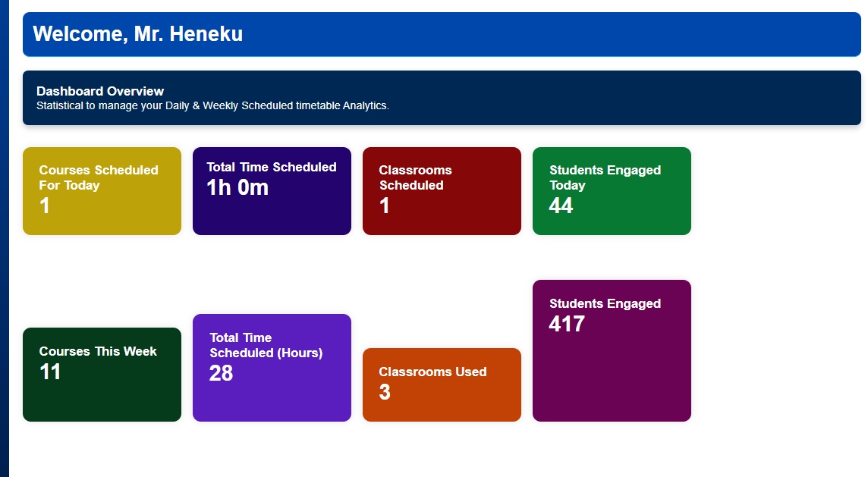Open Total Time Scheduled (Hours) card

(272, 368)
